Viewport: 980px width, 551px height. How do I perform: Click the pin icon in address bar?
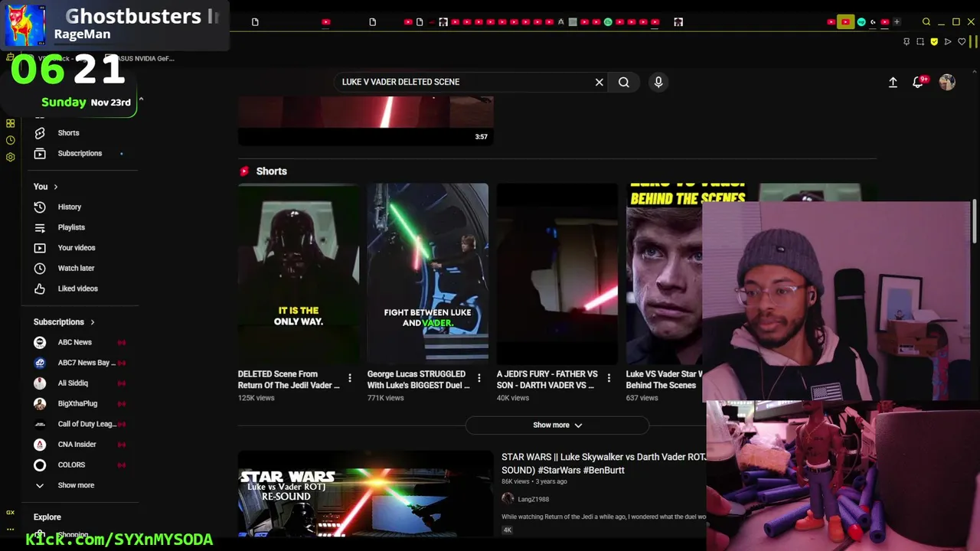tap(906, 41)
